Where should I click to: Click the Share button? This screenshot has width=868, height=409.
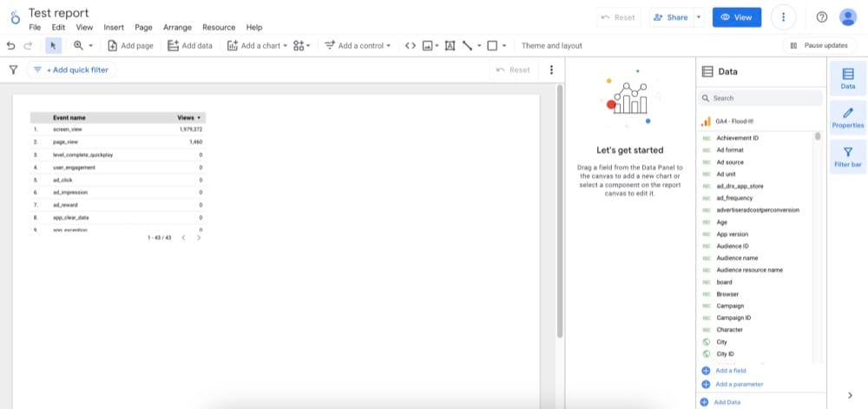670,17
